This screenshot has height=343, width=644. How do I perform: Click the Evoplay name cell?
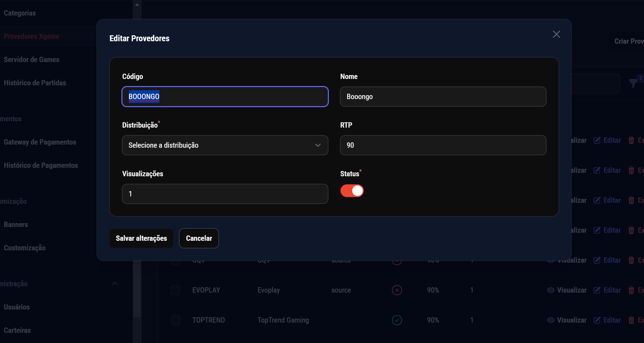point(269,290)
